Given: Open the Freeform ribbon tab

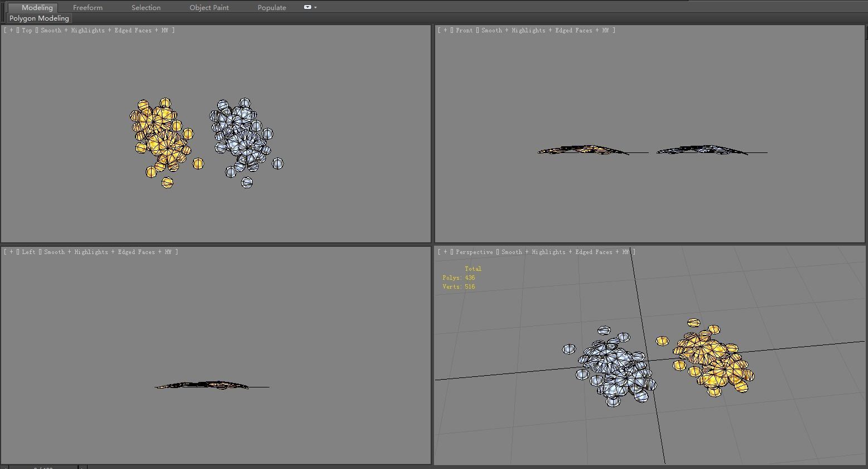Looking at the screenshot, I should (x=88, y=7).
